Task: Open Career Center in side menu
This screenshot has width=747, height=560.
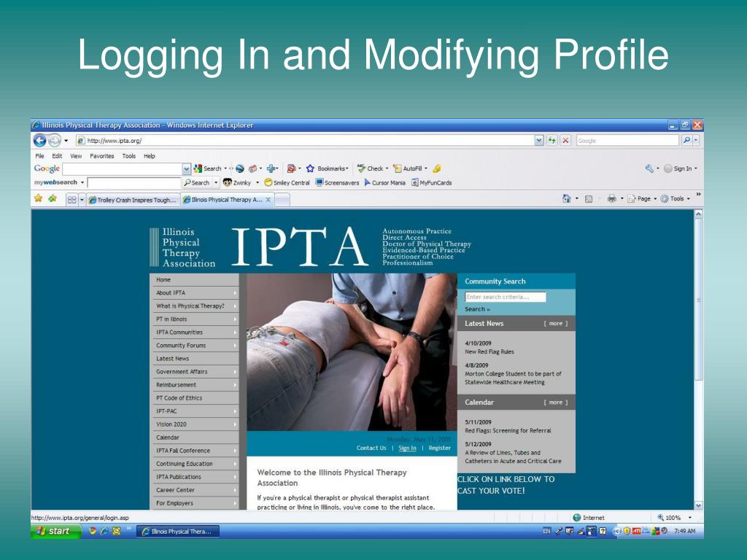Action: [194, 490]
